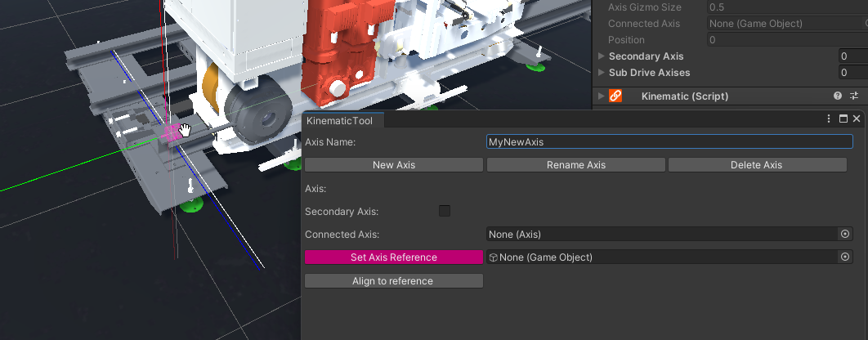The image size is (868, 340).
Task: Expand the Kinematic (Script) component
Action: point(602,96)
